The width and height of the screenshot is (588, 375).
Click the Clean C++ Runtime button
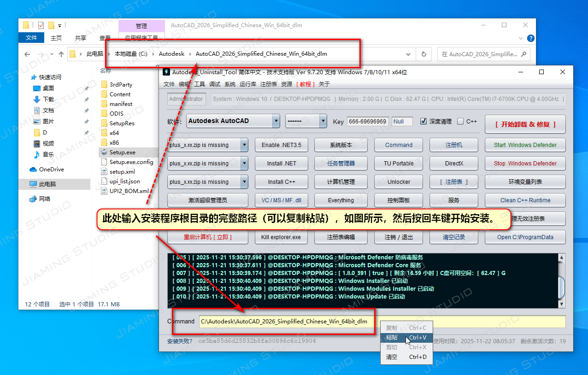[525, 200]
